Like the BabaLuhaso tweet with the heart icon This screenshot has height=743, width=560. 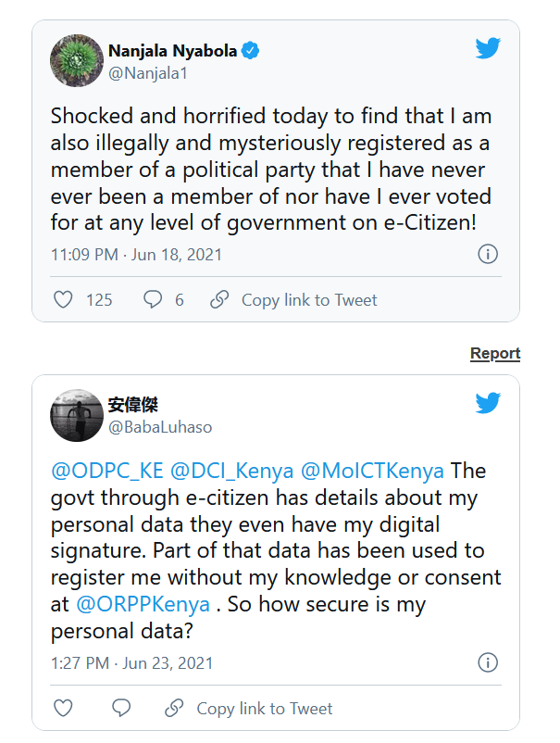coord(63,708)
